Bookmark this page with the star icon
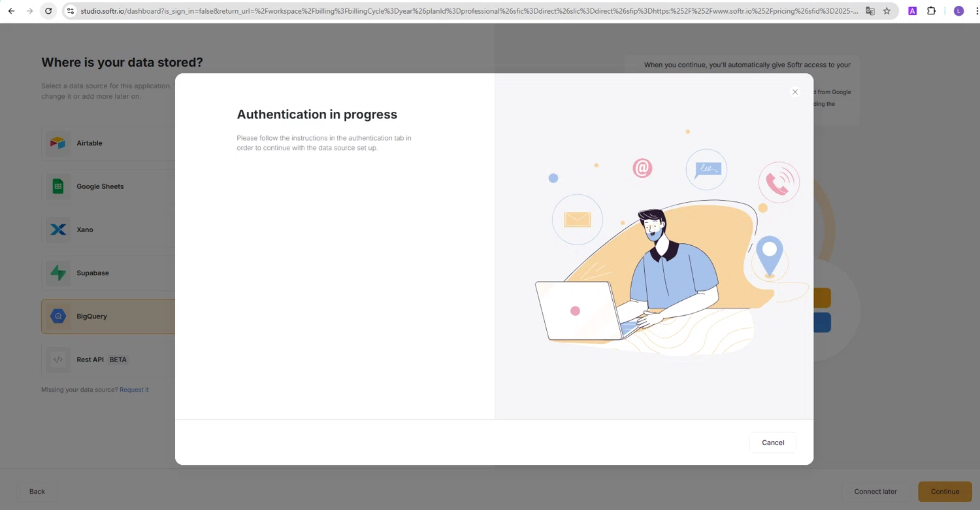 tap(887, 11)
